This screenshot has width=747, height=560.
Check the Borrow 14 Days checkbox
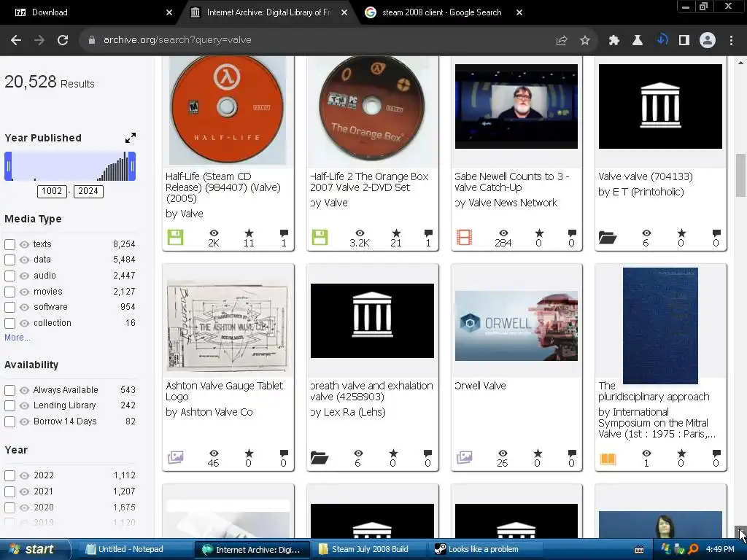pos(9,421)
